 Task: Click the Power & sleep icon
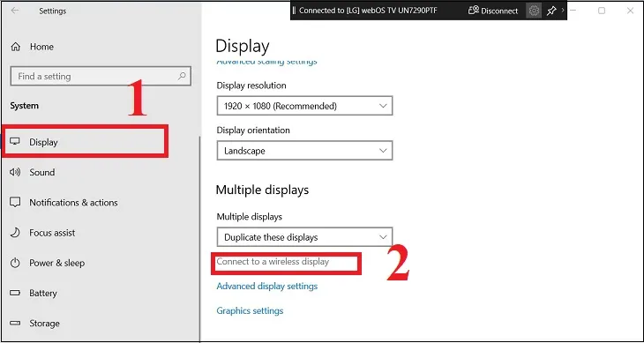[x=15, y=263]
